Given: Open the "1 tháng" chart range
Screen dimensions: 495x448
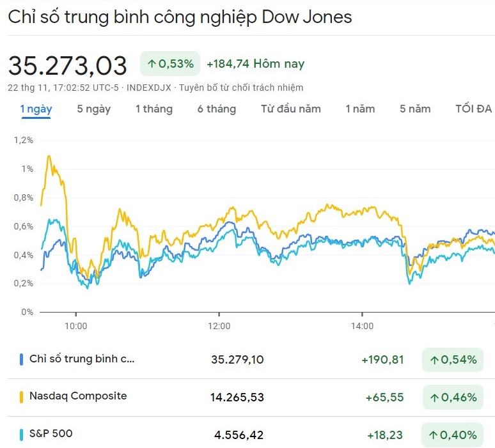Looking at the screenshot, I should 153,109.
